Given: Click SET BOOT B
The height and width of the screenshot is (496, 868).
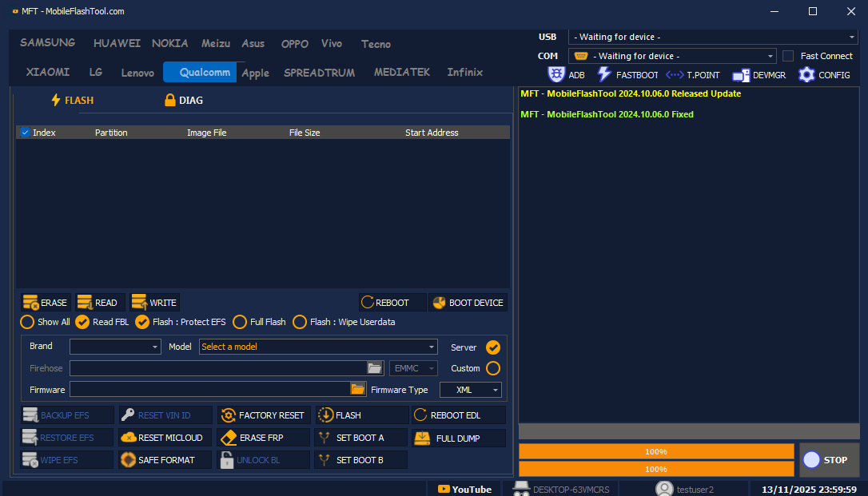Looking at the screenshot, I should (361, 459).
